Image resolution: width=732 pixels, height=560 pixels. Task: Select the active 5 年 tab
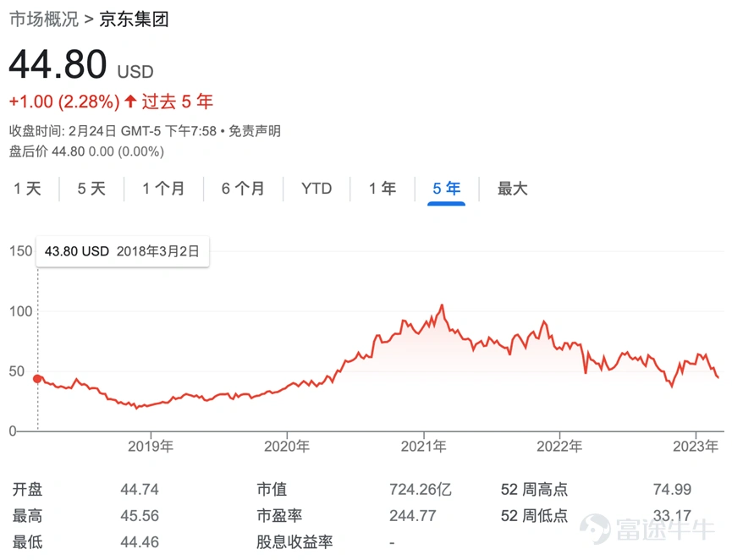click(x=446, y=189)
